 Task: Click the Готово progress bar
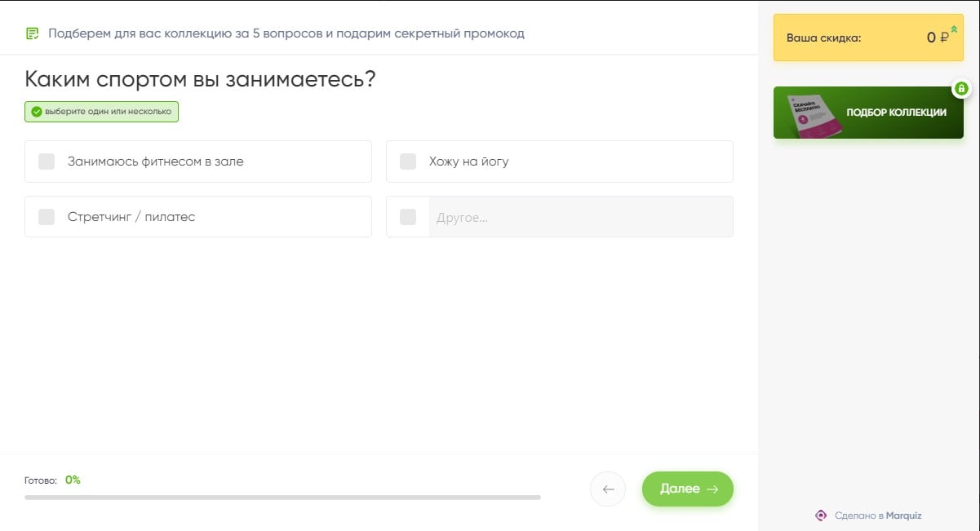click(282, 496)
